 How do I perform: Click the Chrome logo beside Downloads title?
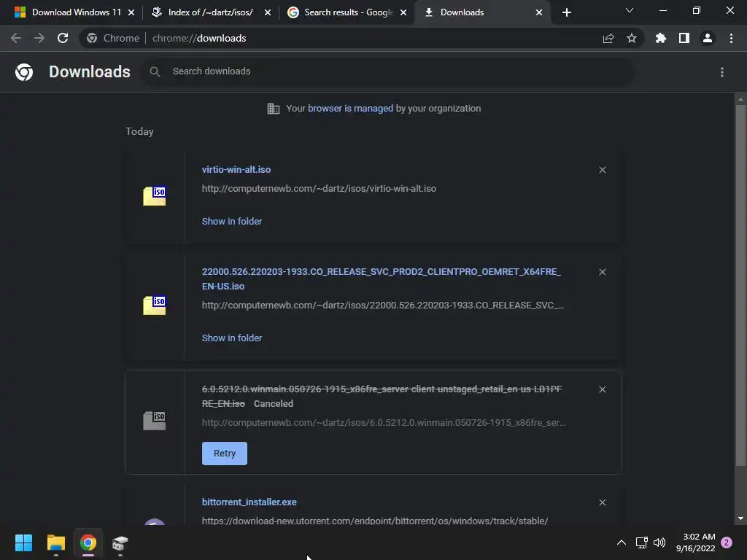tap(24, 72)
